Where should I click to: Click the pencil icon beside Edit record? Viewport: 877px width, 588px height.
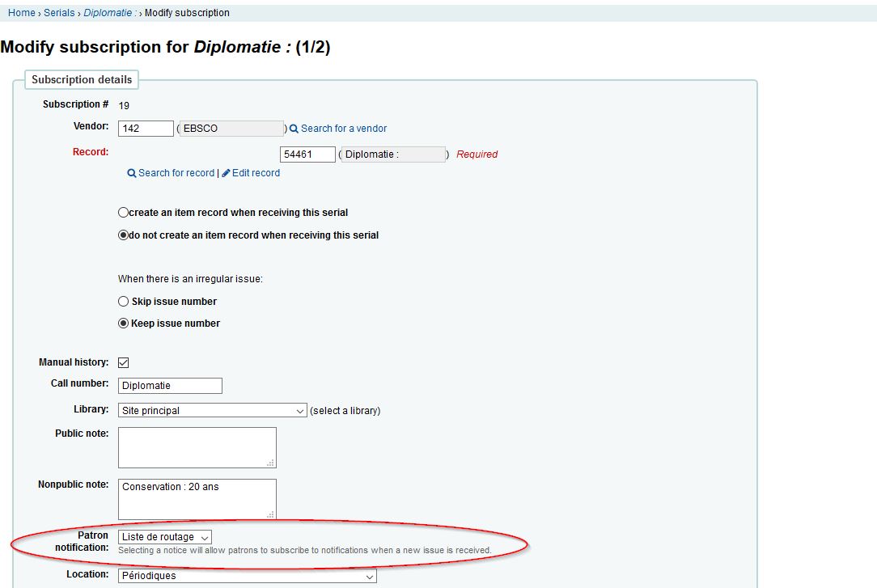227,173
